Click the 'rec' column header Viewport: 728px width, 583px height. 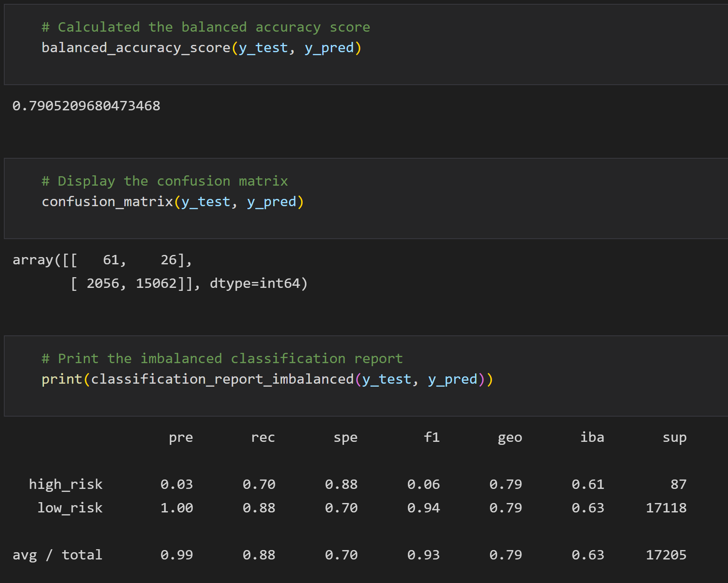pos(263,438)
